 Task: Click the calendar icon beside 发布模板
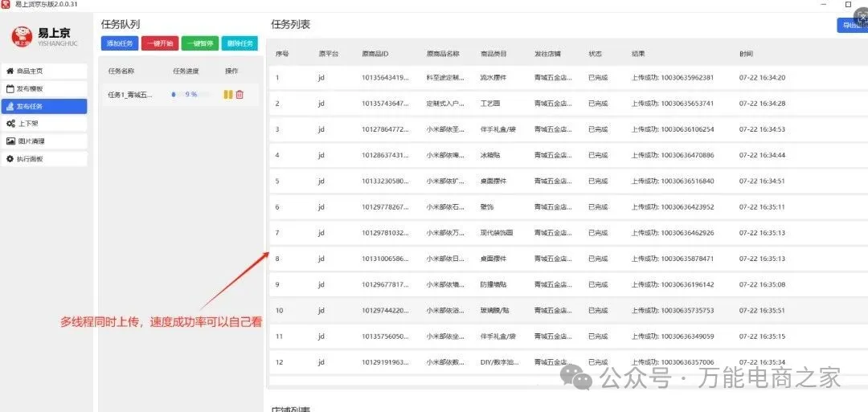tap(10, 88)
